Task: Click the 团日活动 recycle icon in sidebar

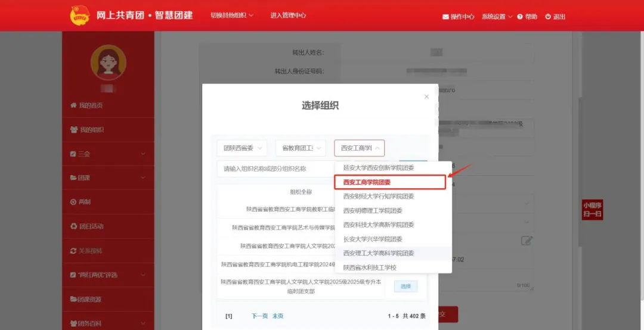Action: [73, 226]
